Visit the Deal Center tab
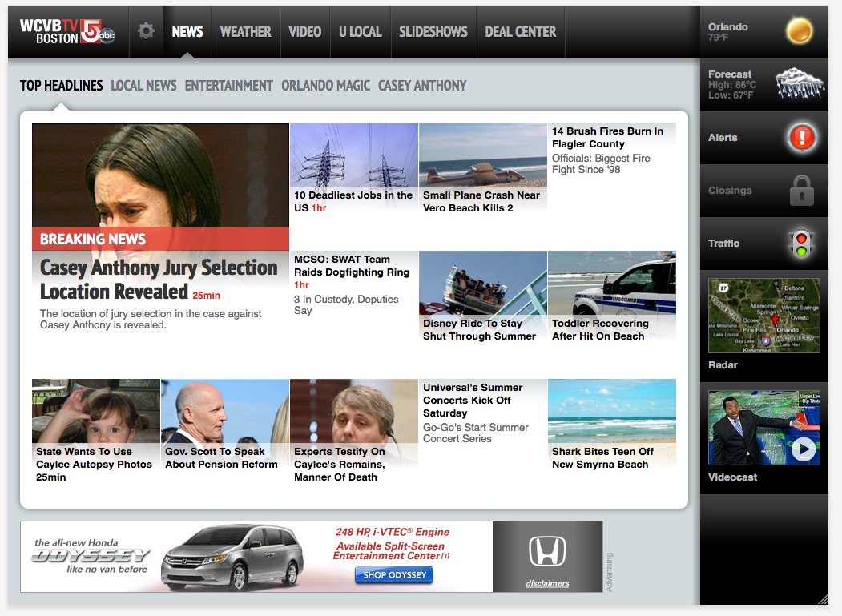The image size is (842, 616). [521, 32]
